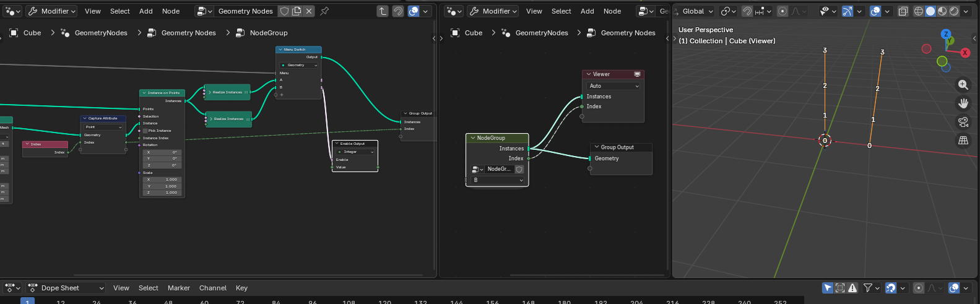Click the Z axis gizmo
This screenshot has height=304, width=980.
tap(945, 34)
